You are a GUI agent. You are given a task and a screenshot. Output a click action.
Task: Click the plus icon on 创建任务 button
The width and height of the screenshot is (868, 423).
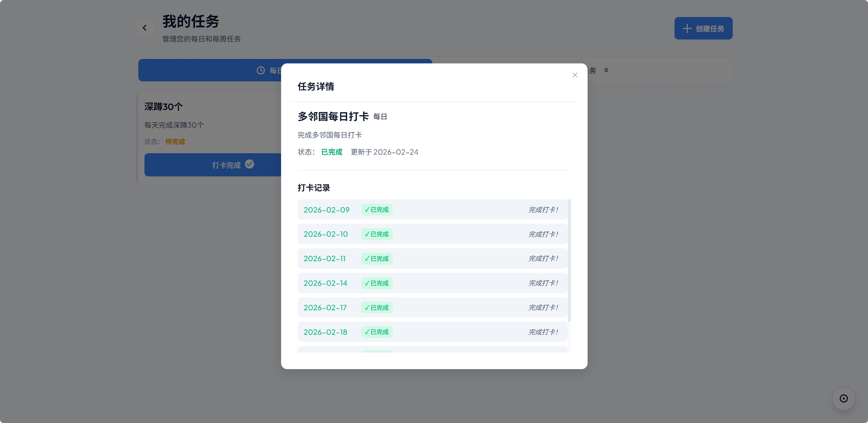point(687,28)
